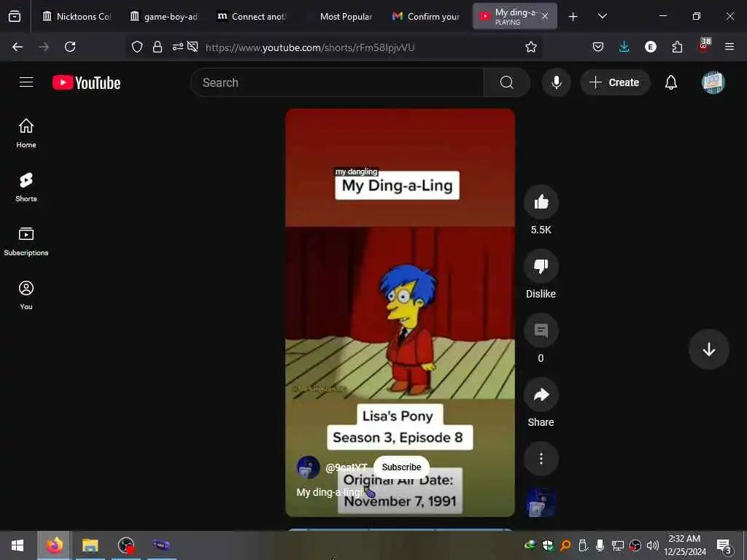Open the taskbar volume control
The image size is (747, 560).
[x=653, y=545]
